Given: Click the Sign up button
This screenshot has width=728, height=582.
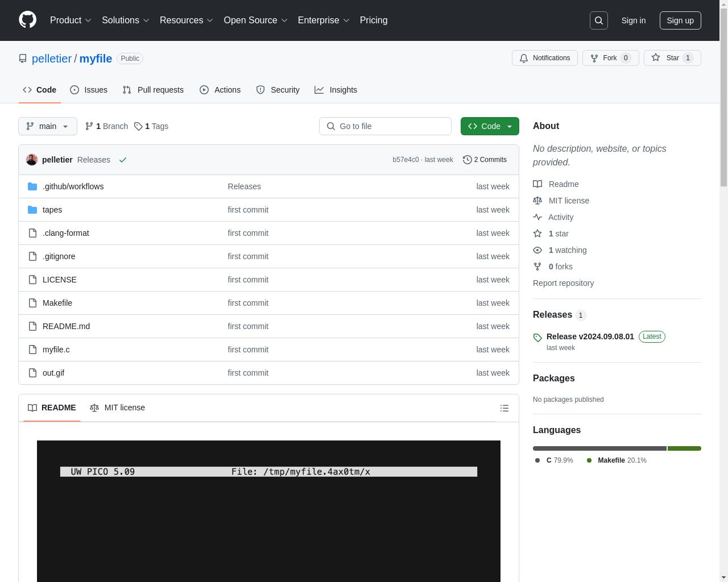Looking at the screenshot, I should 680,20.
